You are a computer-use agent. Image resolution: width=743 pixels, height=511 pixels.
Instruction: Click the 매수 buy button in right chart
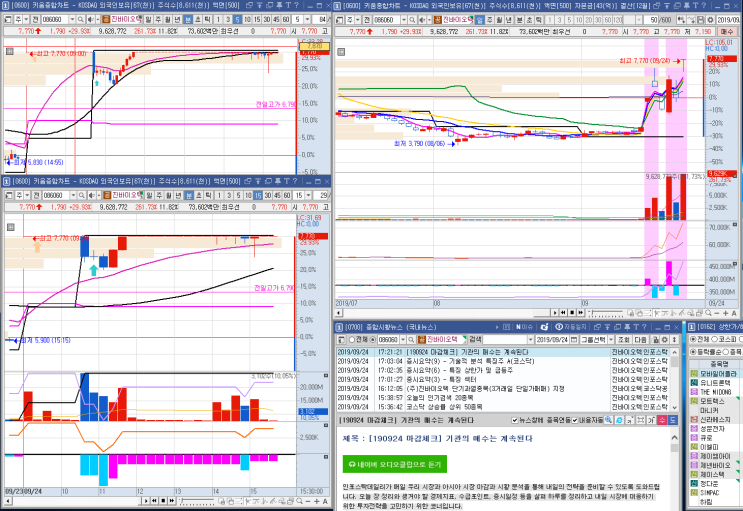(726, 31)
